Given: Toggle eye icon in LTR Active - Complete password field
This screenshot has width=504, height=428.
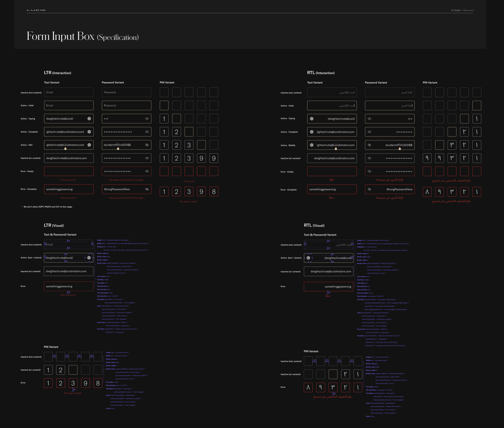Looking at the screenshot, I should coord(147,132).
